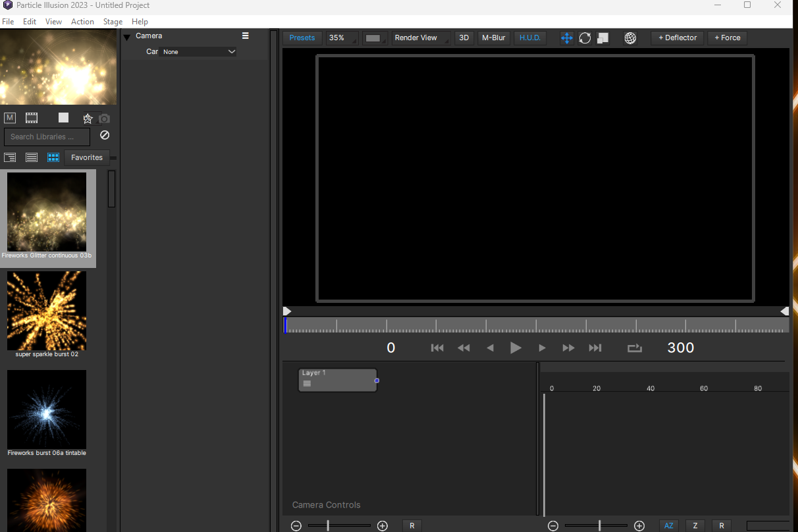Click the + Force button
798x532 pixels.
click(x=728, y=38)
